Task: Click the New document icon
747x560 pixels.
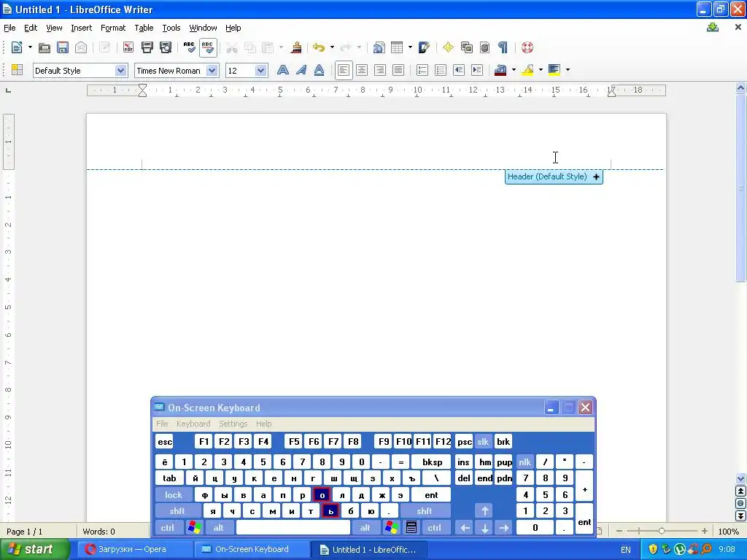Action: click(17, 47)
